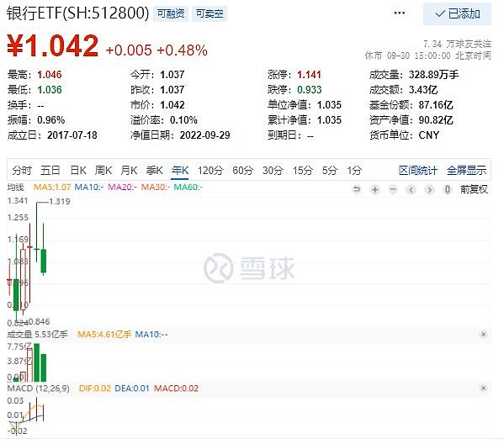Click the MA5:1.07 moving average label

tap(52, 187)
